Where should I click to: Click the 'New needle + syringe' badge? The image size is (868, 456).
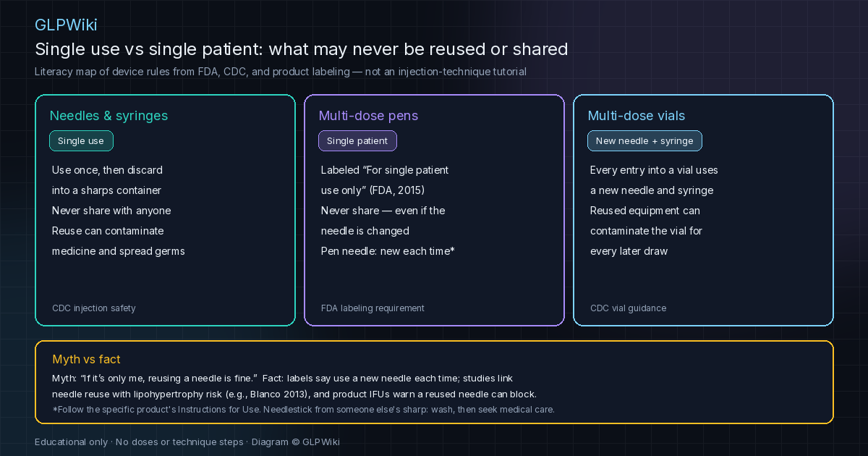(644, 141)
